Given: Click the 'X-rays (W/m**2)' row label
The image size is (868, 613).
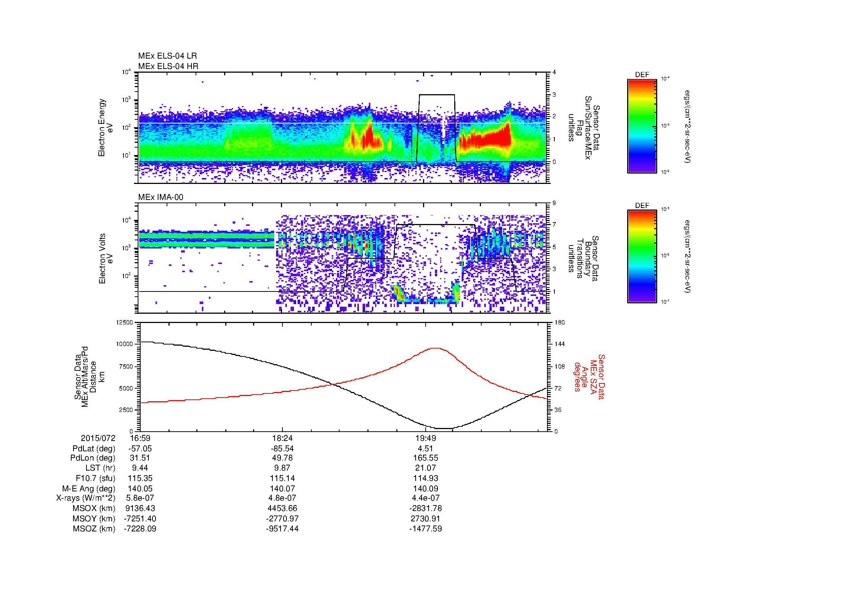Looking at the screenshot, I should [86, 498].
